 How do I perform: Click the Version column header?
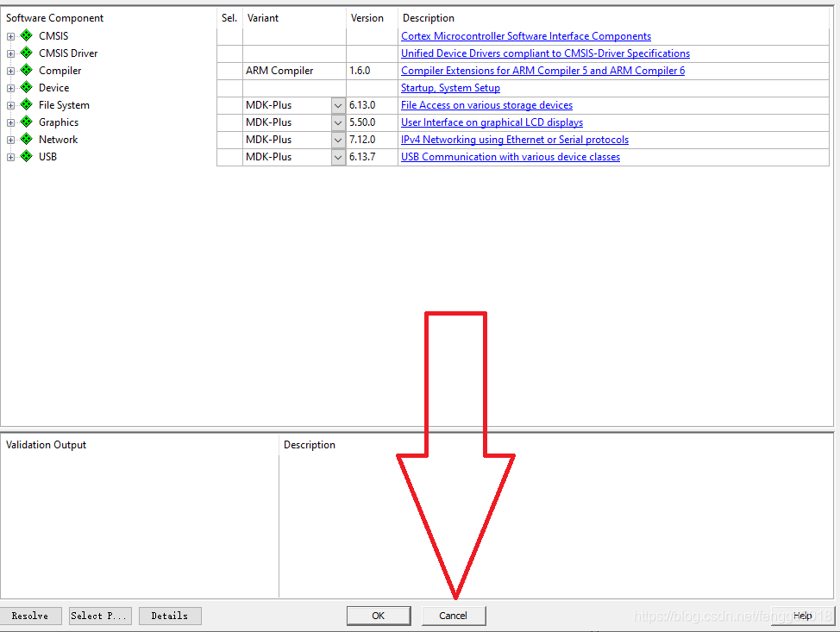pos(367,17)
